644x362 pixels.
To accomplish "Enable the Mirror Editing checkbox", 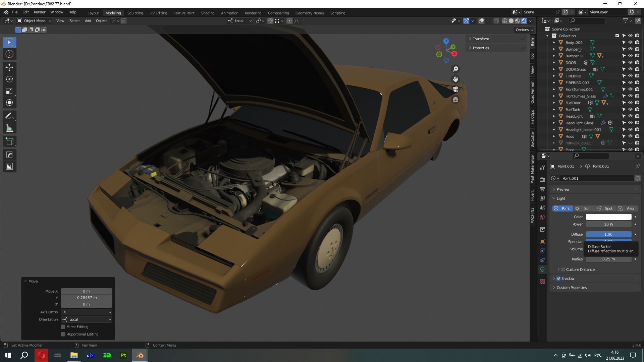I will pos(63,327).
